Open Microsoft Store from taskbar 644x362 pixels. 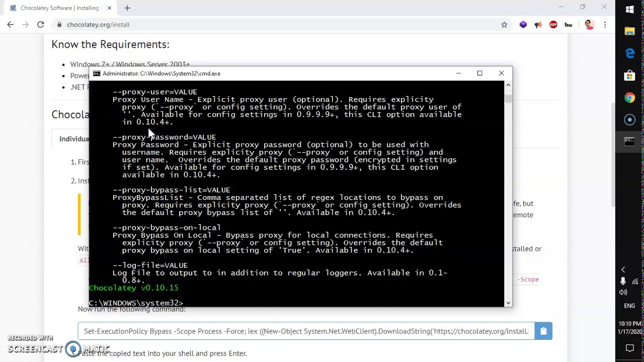(629, 75)
